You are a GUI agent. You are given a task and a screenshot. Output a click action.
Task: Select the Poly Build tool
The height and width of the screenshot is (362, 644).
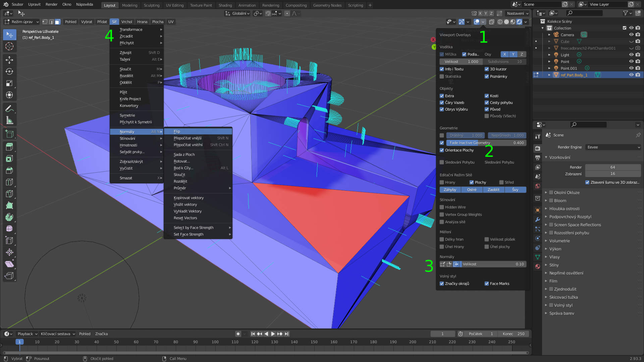[9, 205]
